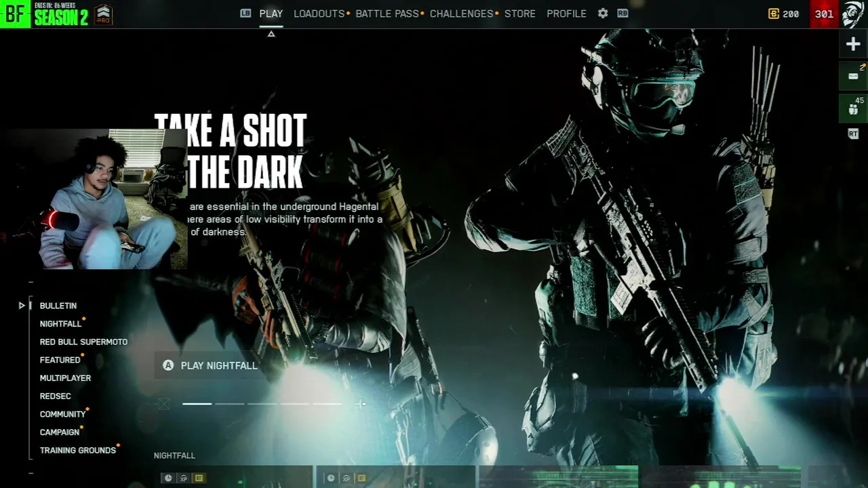Screen dimensions: 868x488
Task: Choose FEATURED in the side menu
Action: point(60,360)
